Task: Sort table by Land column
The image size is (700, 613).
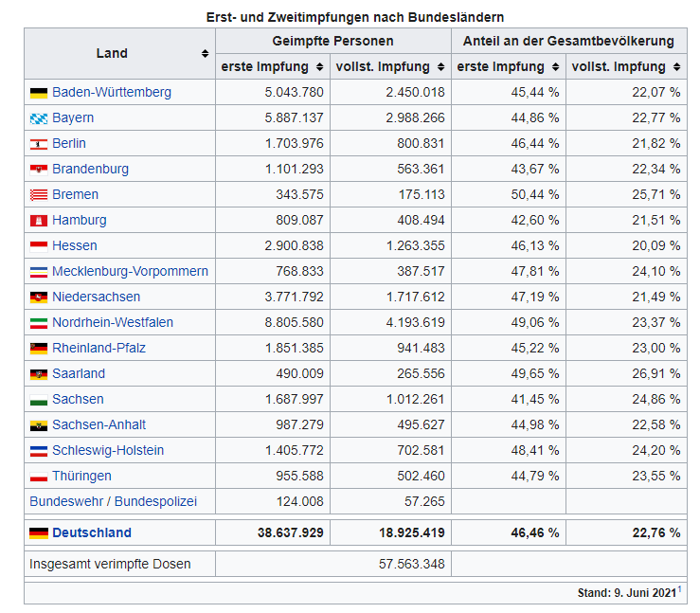Action: (205, 54)
